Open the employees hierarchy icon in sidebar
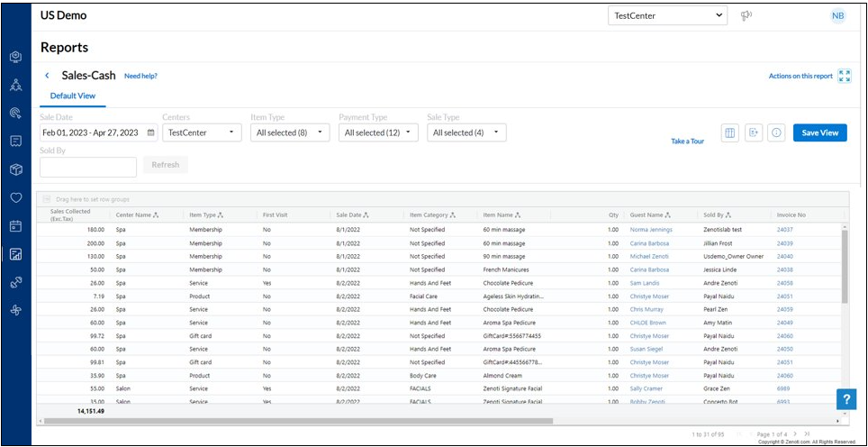 coord(16,85)
